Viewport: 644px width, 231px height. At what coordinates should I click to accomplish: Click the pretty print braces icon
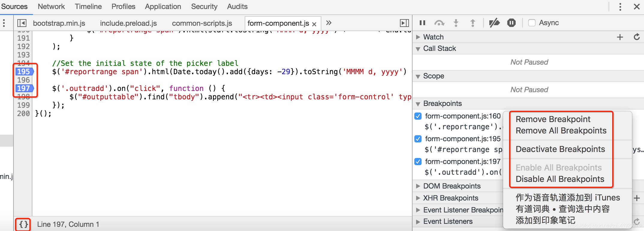pyautogui.click(x=23, y=224)
